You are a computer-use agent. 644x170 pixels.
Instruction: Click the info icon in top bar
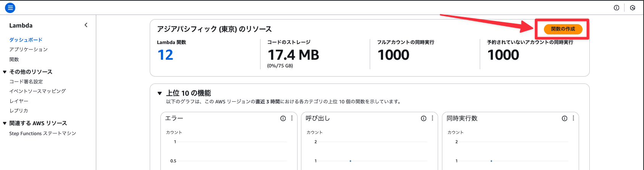coord(616,8)
